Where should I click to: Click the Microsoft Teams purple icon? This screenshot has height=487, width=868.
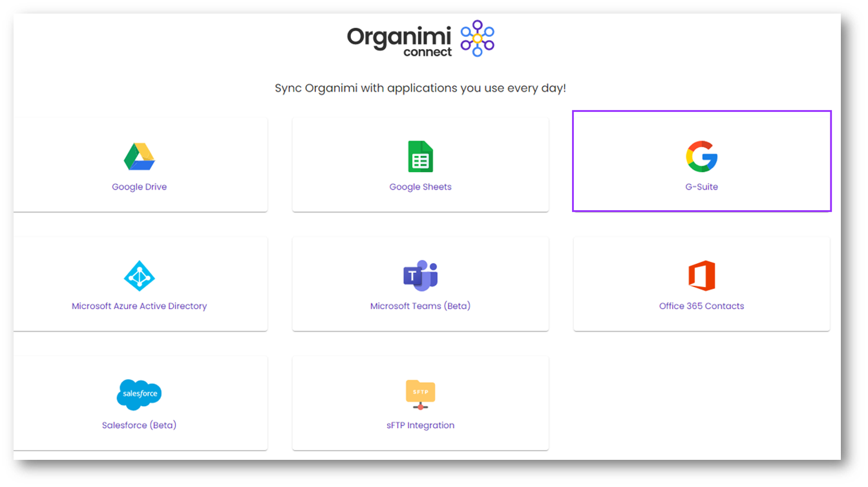pyautogui.click(x=420, y=276)
